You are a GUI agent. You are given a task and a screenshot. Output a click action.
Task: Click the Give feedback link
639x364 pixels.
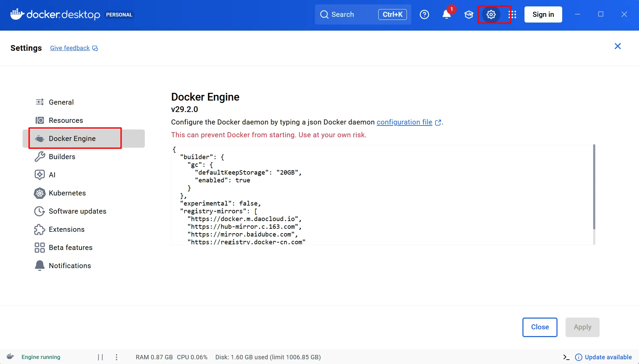point(70,48)
